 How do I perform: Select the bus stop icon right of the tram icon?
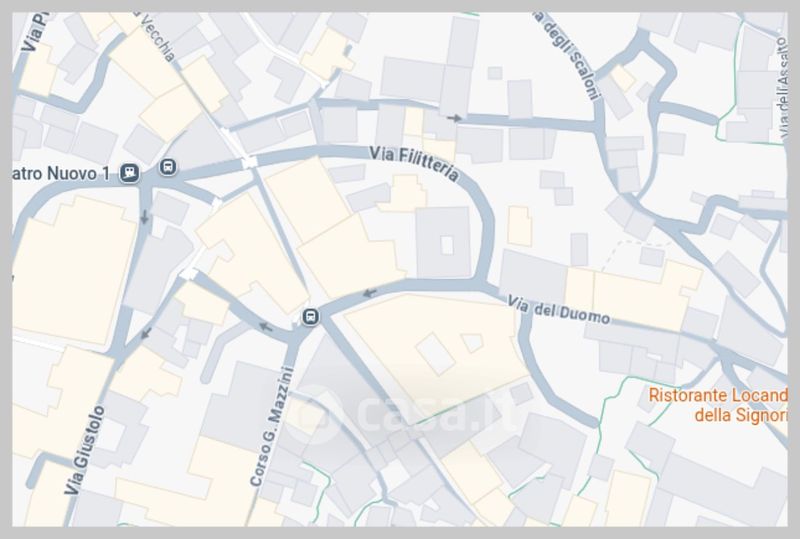[x=168, y=166]
